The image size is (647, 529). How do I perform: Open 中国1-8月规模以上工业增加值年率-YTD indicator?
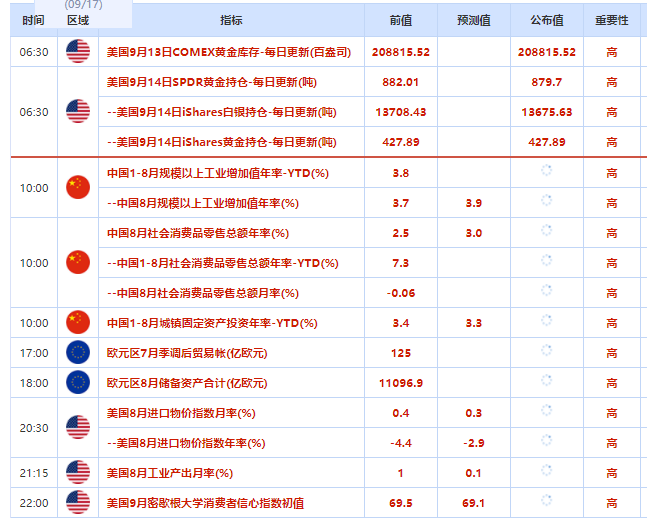pyautogui.click(x=218, y=173)
